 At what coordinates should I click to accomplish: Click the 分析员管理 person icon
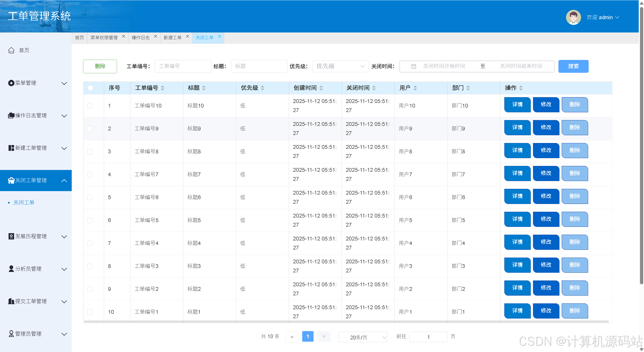(x=11, y=269)
